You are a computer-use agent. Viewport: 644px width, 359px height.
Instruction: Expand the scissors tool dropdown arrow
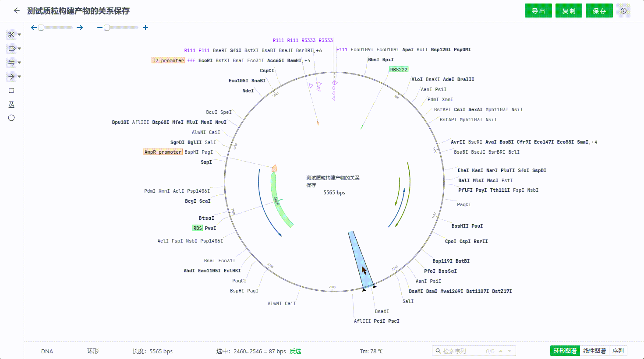click(x=19, y=35)
